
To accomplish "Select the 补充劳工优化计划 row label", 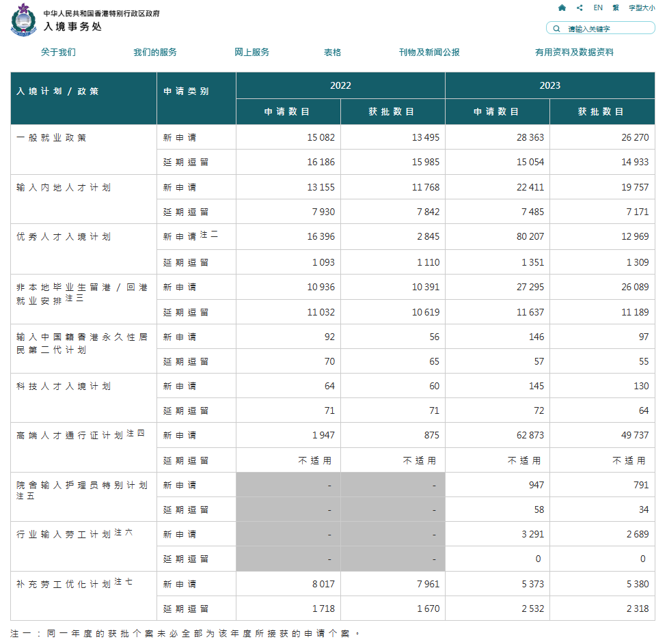I will click(x=74, y=583).
